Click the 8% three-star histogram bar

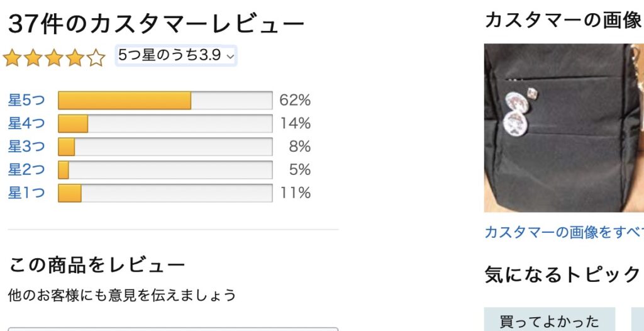click(165, 147)
